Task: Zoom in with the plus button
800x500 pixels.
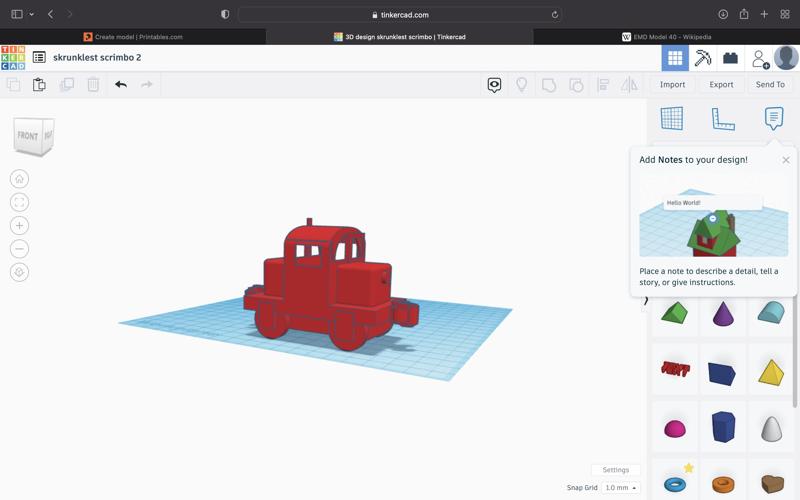Action: click(19, 226)
